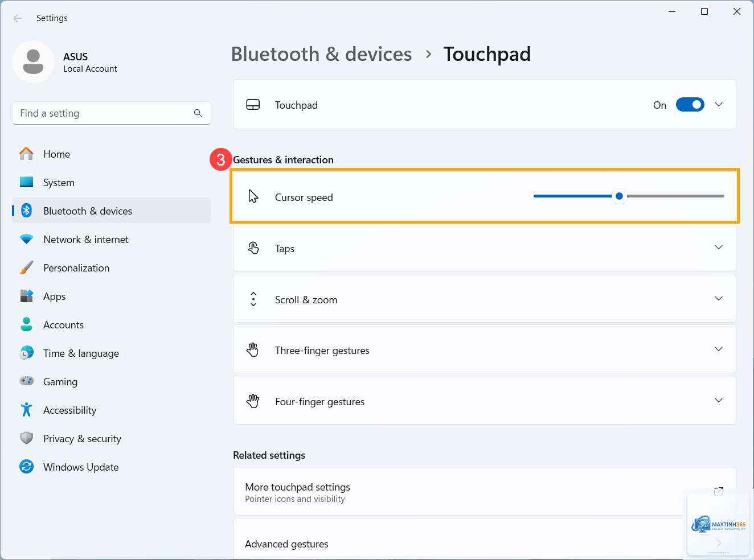754x560 pixels.
Task: Open More touchpad settings link
Action: [x=485, y=492]
